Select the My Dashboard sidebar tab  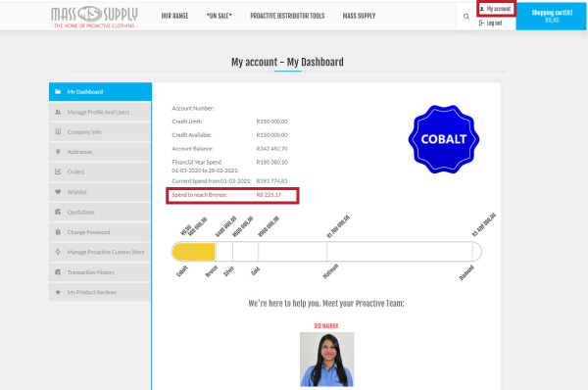[x=100, y=91]
